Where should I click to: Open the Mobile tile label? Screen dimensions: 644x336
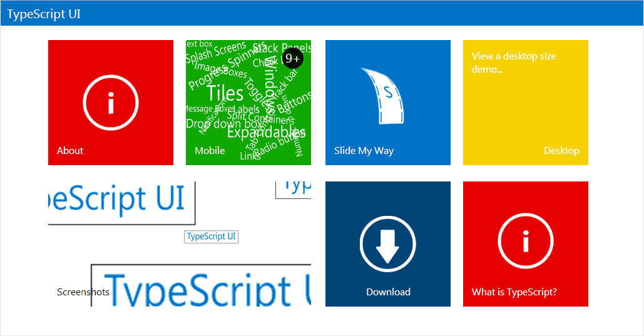tap(210, 151)
